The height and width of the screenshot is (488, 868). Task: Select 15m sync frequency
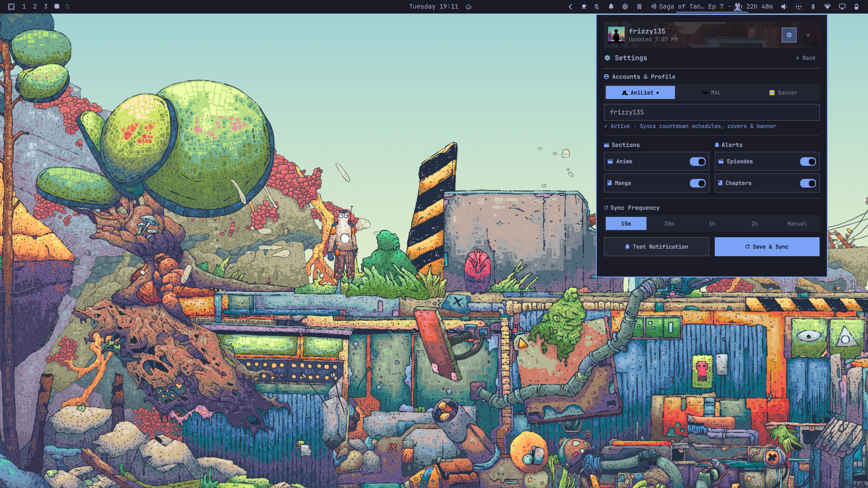pos(626,224)
